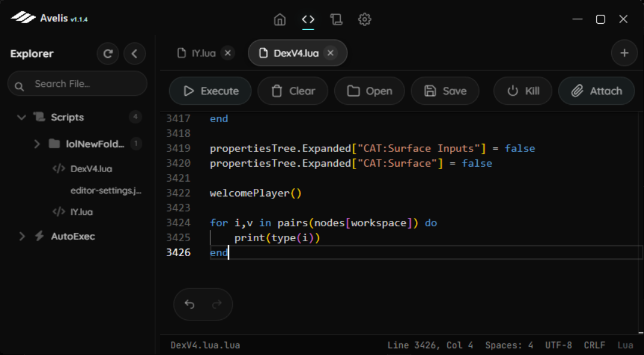Expand the AutoExec section
The width and height of the screenshot is (644, 355).
pyautogui.click(x=22, y=236)
